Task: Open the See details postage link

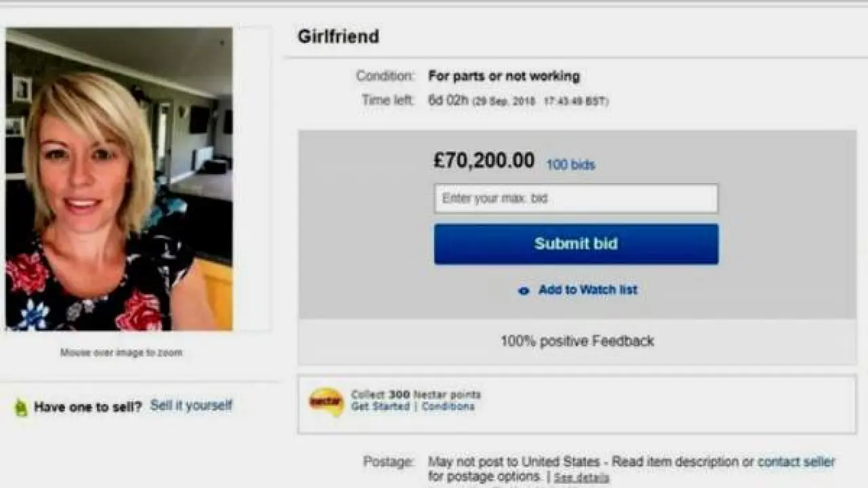Action: 581,478
